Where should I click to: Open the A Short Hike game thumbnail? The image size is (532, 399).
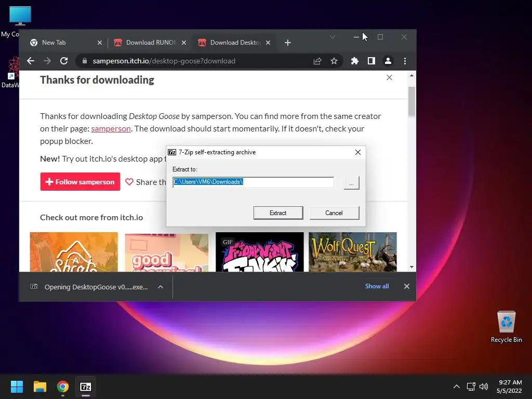point(74,252)
